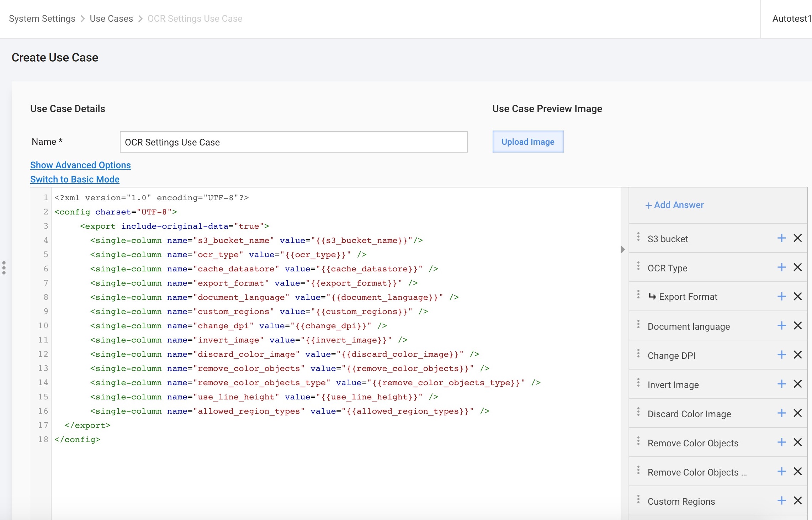Click Switch to Basic Mode link
The image size is (812, 520).
point(75,179)
